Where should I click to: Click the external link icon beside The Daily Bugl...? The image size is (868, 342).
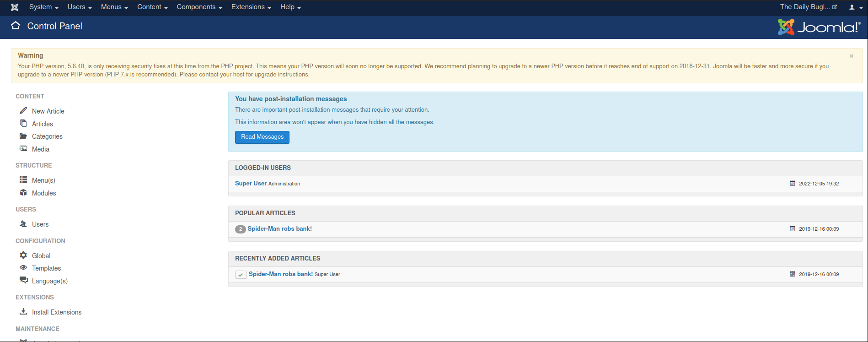(x=835, y=7)
